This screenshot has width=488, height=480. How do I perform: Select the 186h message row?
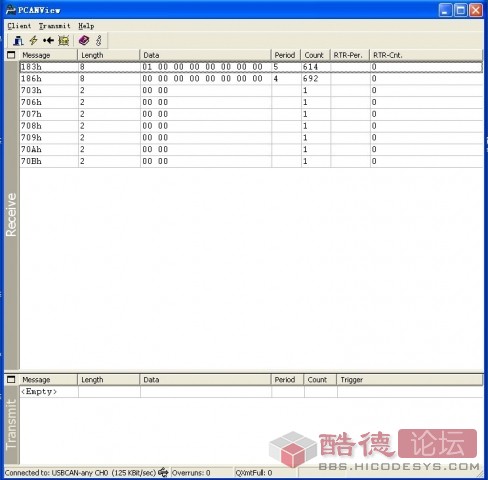coord(251,79)
